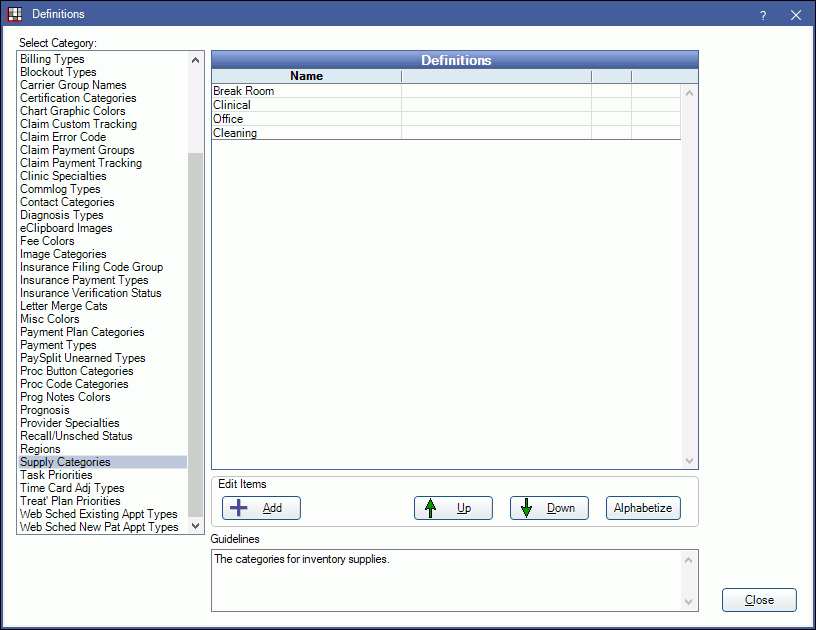Click the category list scroll-up arrow
The width and height of the screenshot is (816, 630).
(195, 60)
